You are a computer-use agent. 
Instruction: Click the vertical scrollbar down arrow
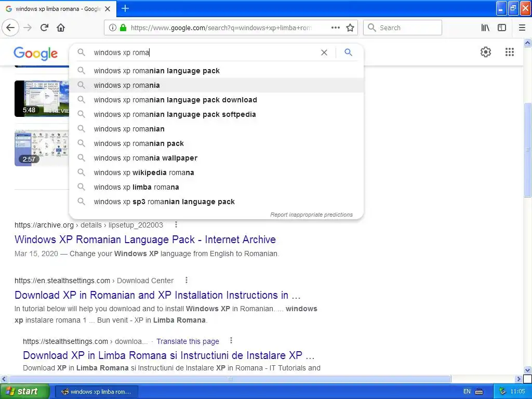click(527, 370)
